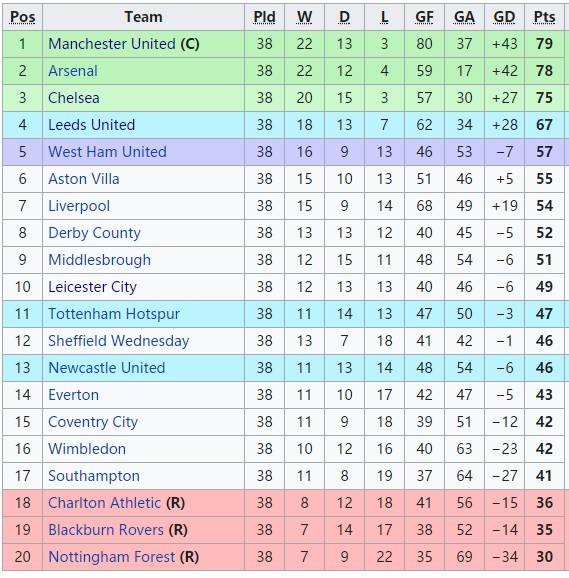
Task: Open the Blackburn Rovers link
Action: (x=106, y=530)
